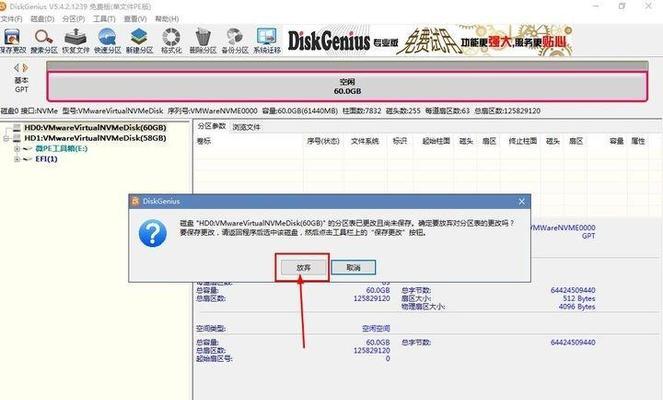Open the View (查看) menu
This screenshot has height=400, width=663.
[x=135, y=19]
